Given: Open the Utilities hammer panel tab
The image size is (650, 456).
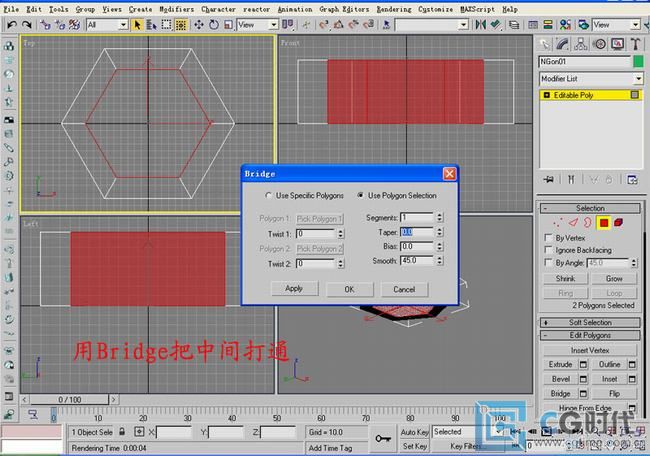Looking at the screenshot, I should (635, 44).
